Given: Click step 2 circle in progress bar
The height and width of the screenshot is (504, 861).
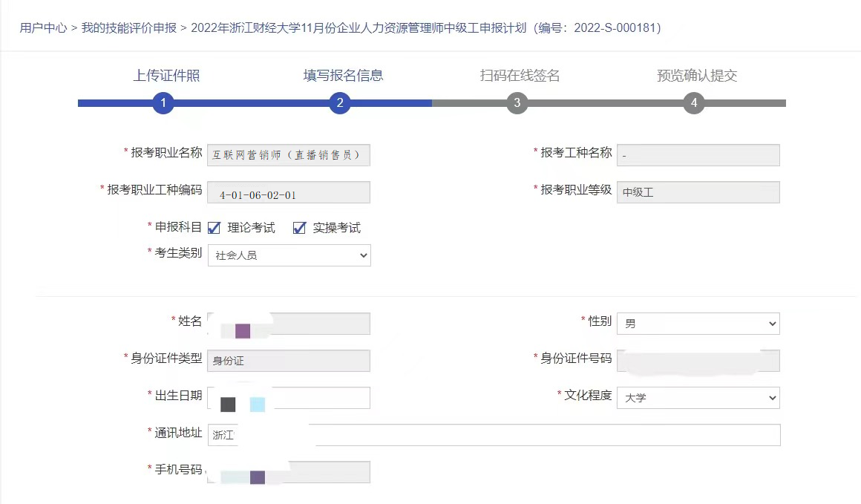Looking at the screenshot, I should pyautogui.click(x=340, y=103).
